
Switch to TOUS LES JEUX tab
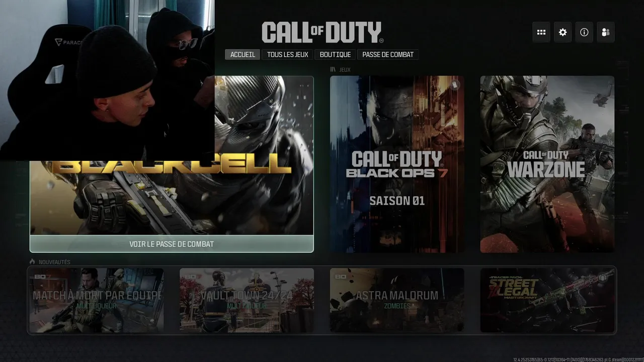tap(288, 54)
